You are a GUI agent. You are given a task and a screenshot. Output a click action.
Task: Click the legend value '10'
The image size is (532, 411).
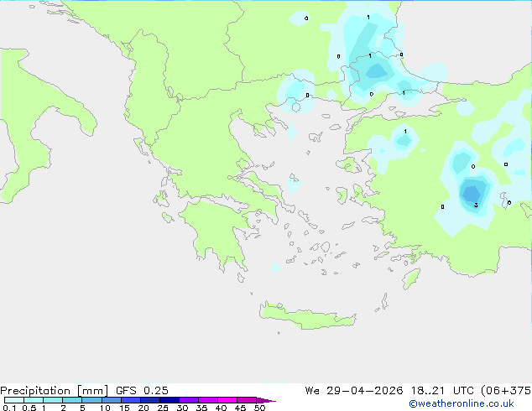(x=105, y=408)
